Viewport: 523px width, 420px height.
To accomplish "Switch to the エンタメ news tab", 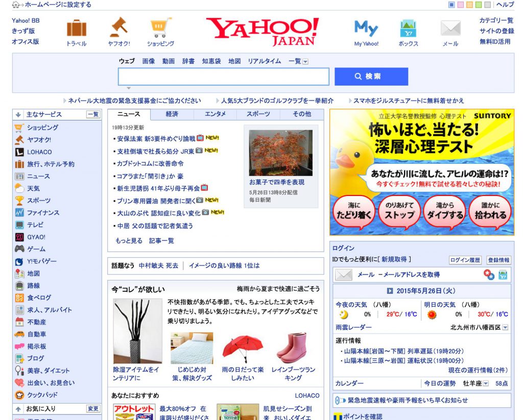I will 215,114.
